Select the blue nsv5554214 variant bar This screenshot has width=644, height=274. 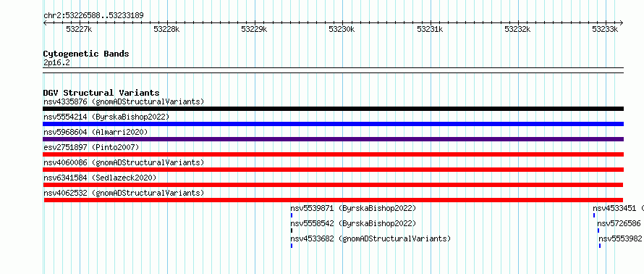pos(333,124)
